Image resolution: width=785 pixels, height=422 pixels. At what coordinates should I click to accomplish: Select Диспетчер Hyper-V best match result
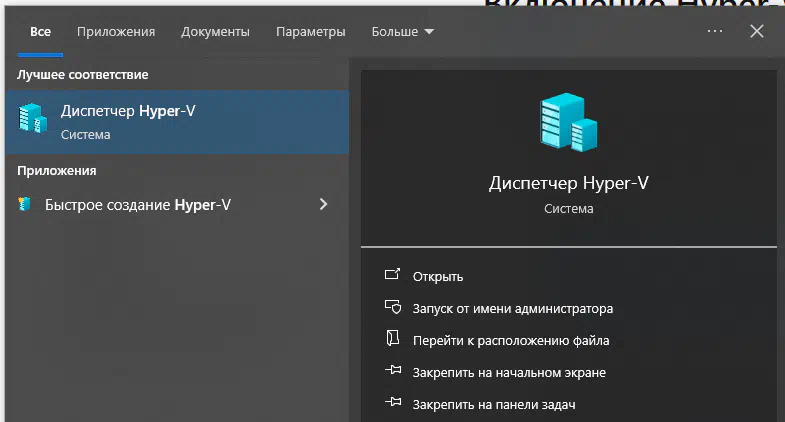click(x=177, y=122)
